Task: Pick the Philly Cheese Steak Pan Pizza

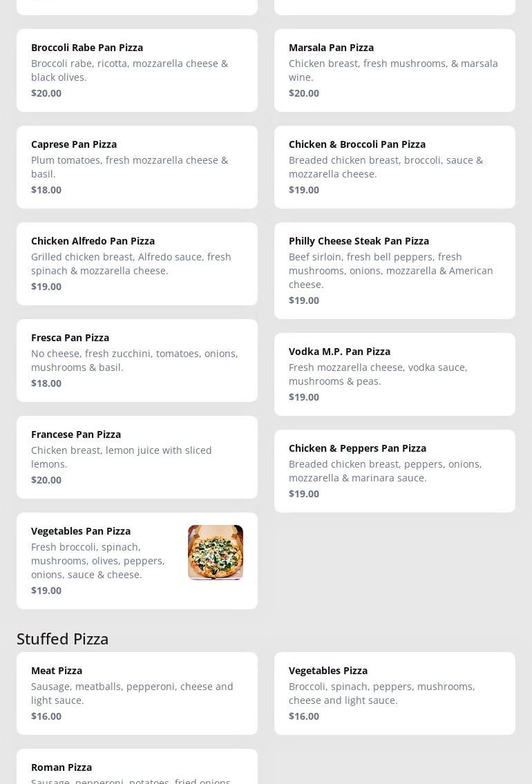Action: tap(395, 270)
